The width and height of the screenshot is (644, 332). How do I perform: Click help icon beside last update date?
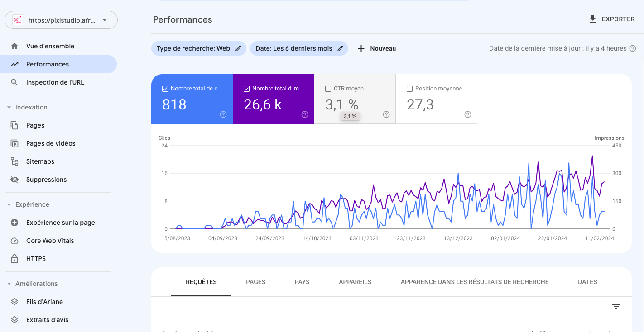(x=633, y=48)
